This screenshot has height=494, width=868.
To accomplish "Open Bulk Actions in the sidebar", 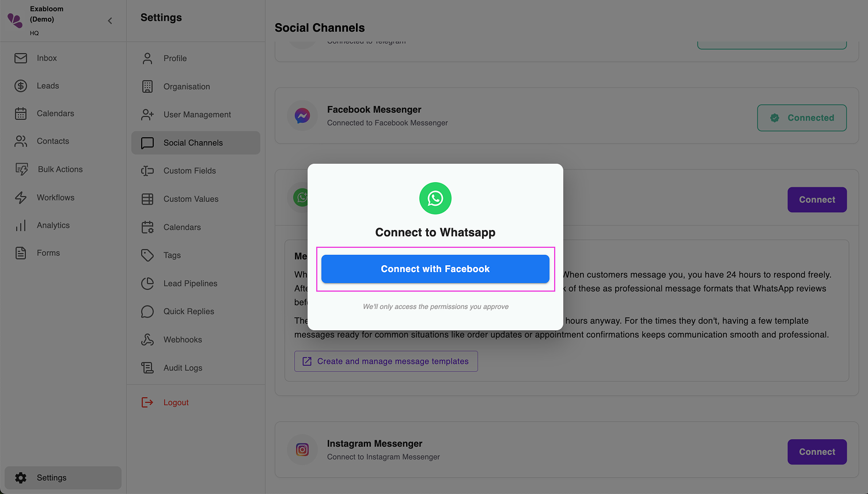I will [x=59, y=169].
